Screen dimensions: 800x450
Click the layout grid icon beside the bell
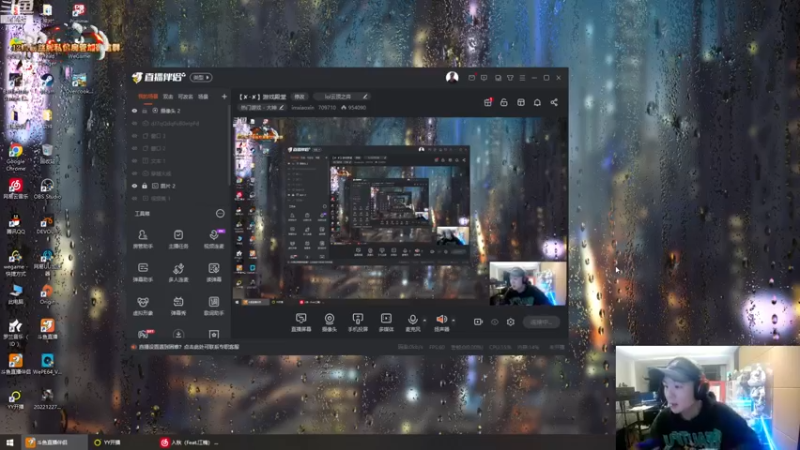521,103
